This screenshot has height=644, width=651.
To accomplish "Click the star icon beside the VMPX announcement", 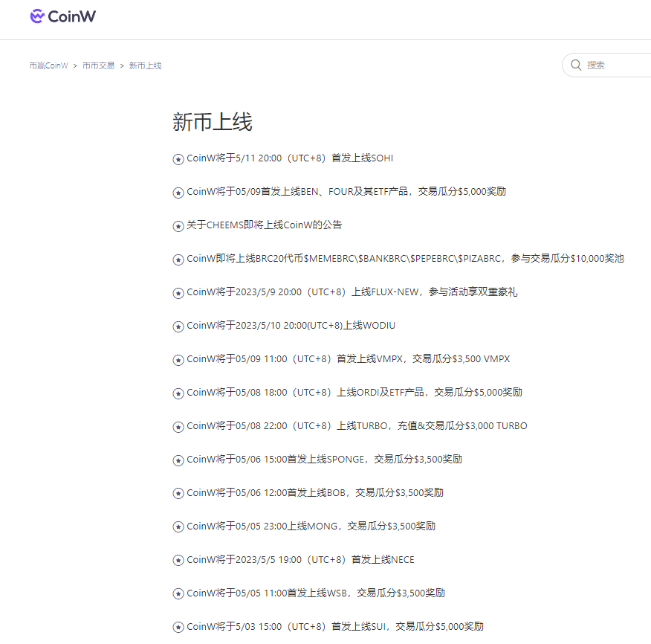I will 178,360.
